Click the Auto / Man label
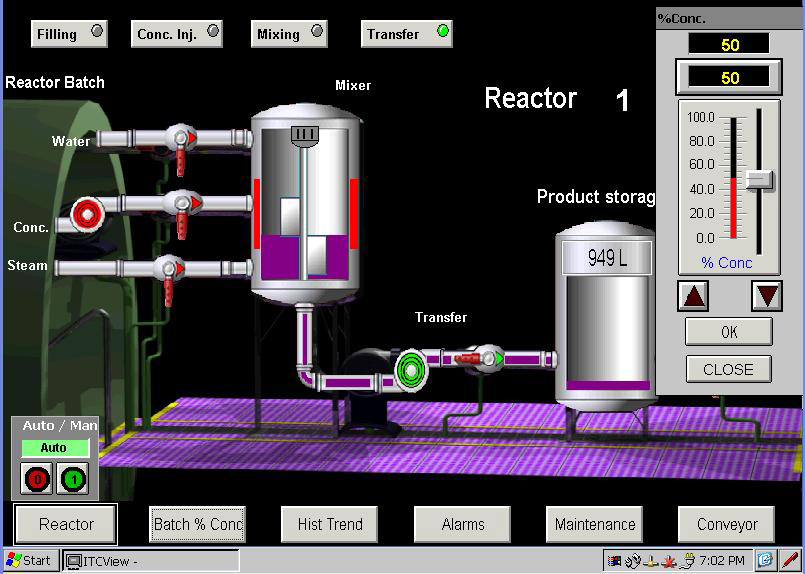Screen dimensions: 805x574 point(60,426)
